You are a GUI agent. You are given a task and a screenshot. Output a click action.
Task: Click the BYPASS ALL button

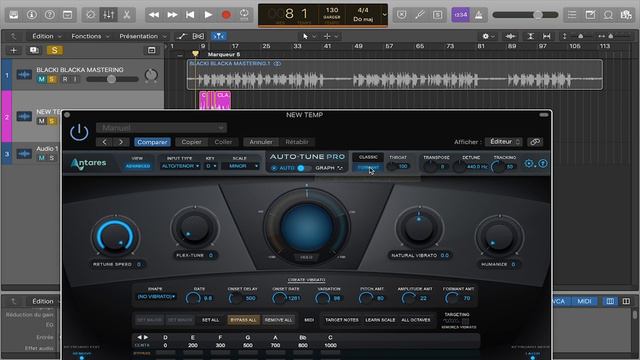point(243,320)
